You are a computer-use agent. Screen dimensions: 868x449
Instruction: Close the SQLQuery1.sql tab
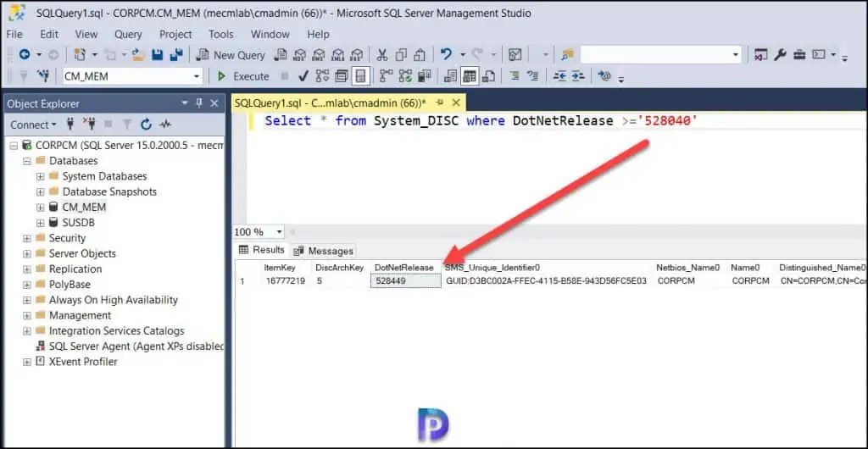(456, 103)
